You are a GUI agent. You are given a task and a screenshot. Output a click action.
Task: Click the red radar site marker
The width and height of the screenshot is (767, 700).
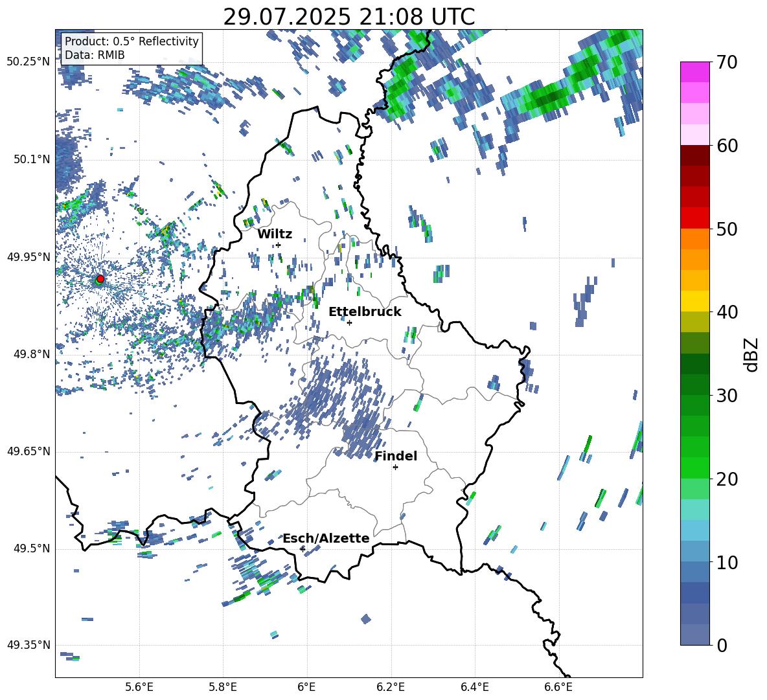(x=100, y=278)
